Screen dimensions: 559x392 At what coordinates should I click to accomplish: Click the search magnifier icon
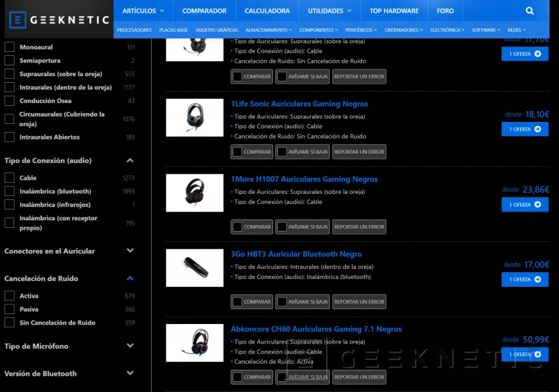529,11
